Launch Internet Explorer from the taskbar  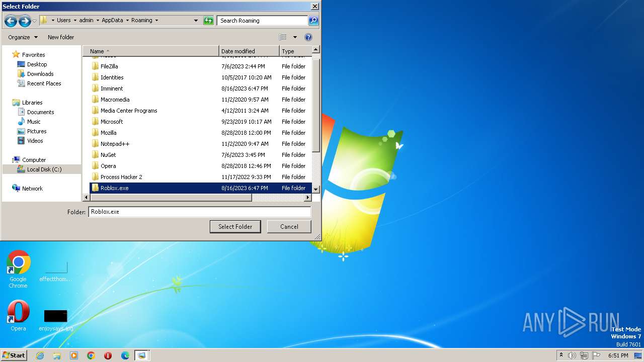point(40,355)
